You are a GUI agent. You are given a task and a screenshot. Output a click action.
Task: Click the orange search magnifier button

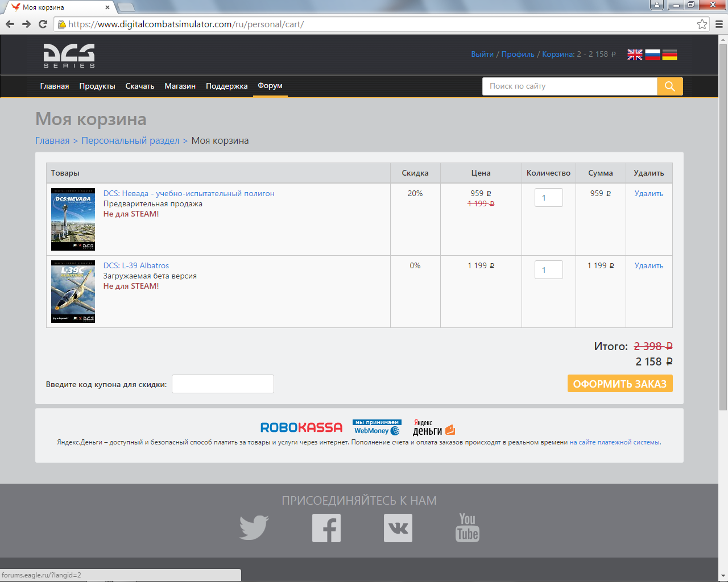tap(670, 86)
